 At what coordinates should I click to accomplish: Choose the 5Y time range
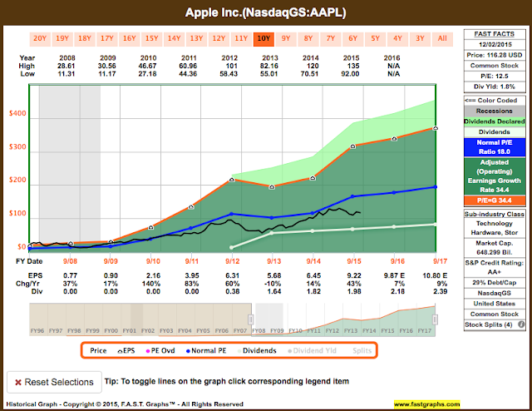[x=375, y=39]
